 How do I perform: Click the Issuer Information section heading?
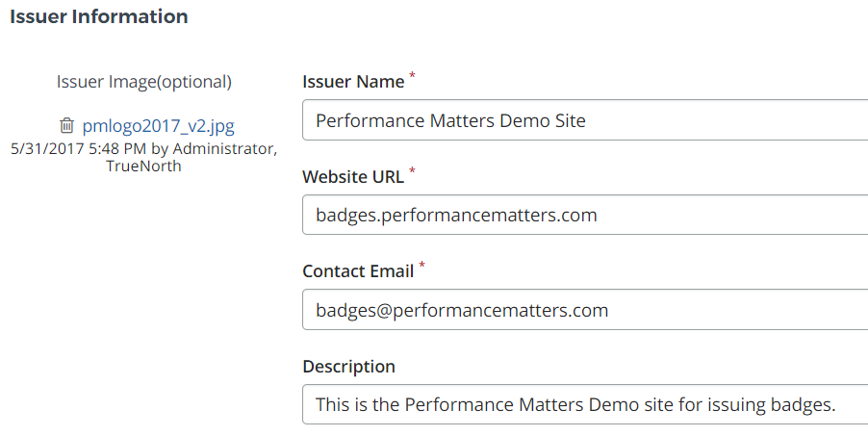pos(99,17)
